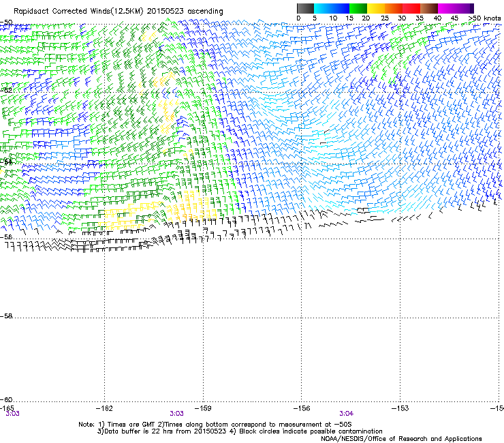Select the '25' legend scale number
The height and width of the screenshot is (443, 504).
coord(385,18)
